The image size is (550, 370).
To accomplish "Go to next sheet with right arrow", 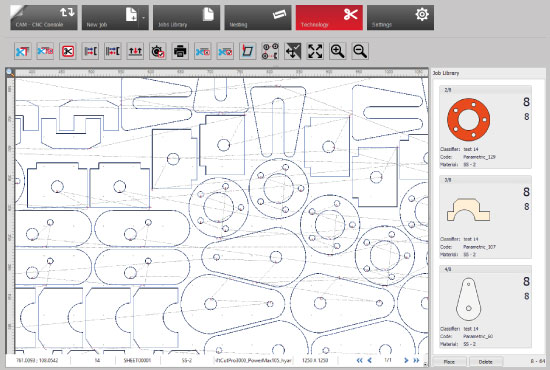I will point(406,360).
